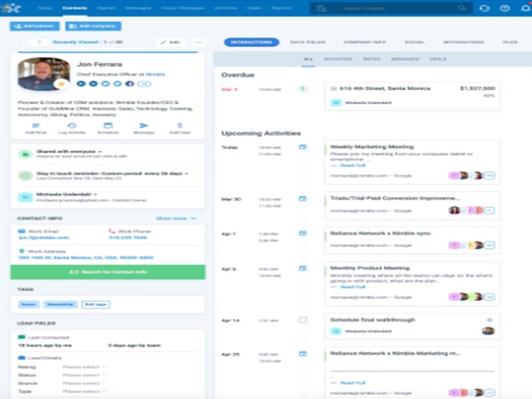Open Group Messages in the top navigation
The width and height of the screenshot is (532, 399).
tap(182, 8)
